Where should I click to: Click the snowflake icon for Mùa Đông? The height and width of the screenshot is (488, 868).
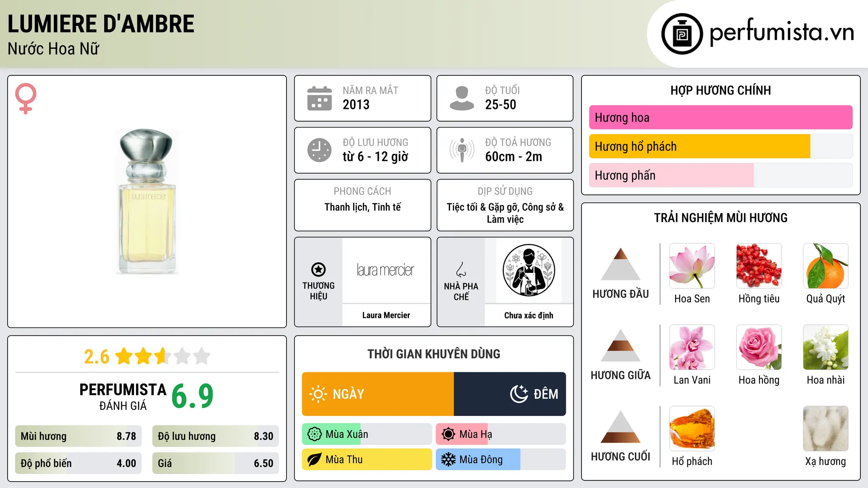[x=448, y=460]
